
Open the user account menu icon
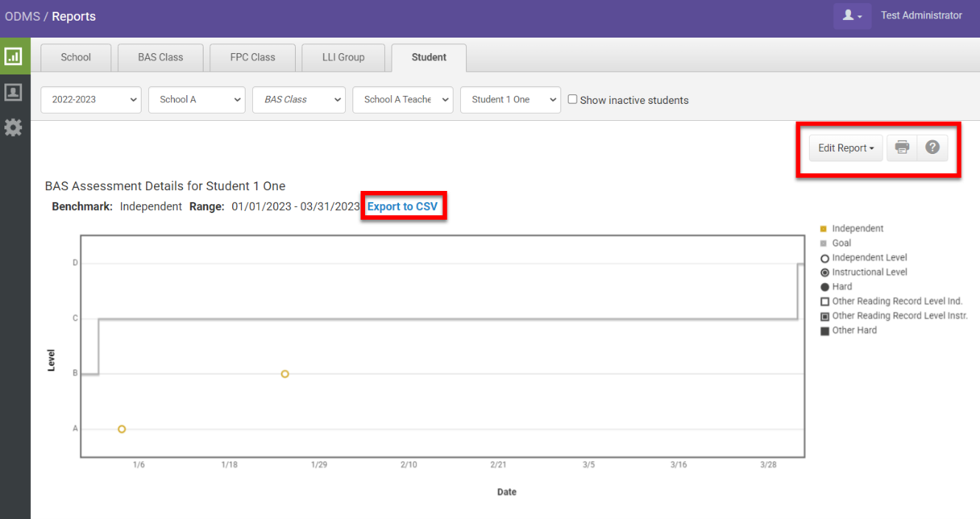coord(852,15)
